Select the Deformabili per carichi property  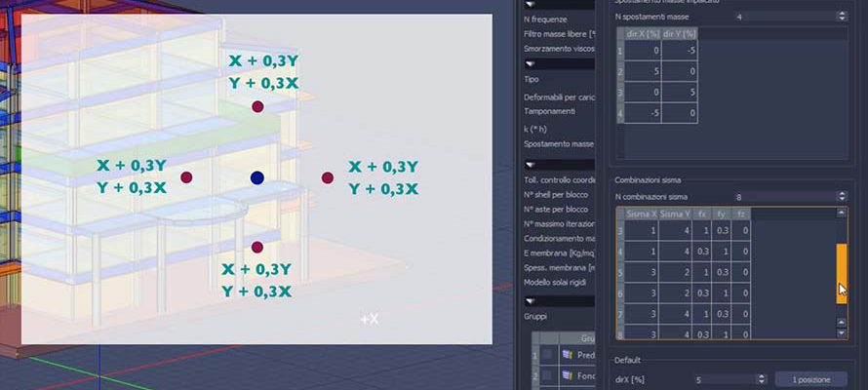coord(559,97)
